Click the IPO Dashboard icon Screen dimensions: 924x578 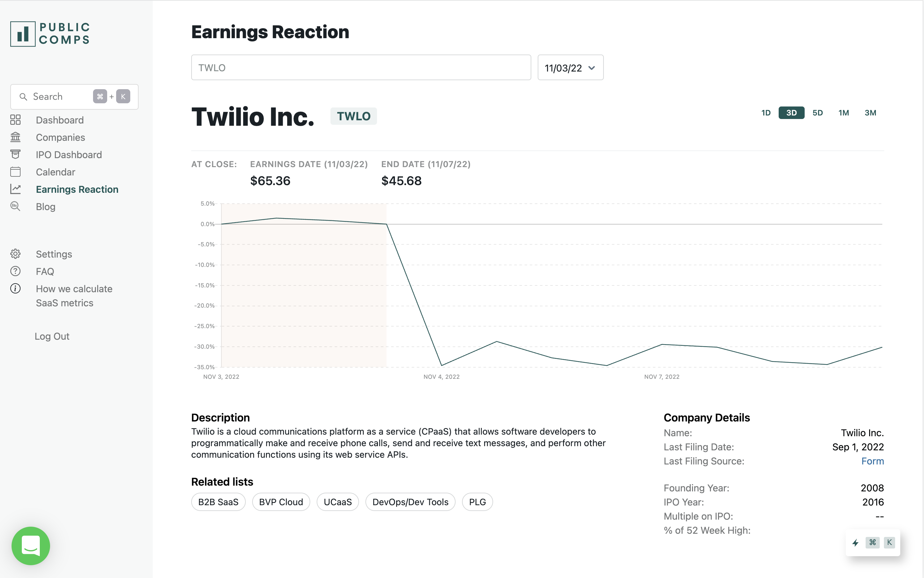tap(15, 154)
